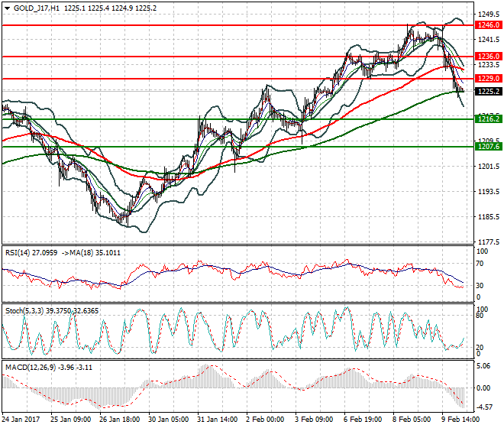
Task: Click the 1246.0 red price level label
Action: point(488,25)
